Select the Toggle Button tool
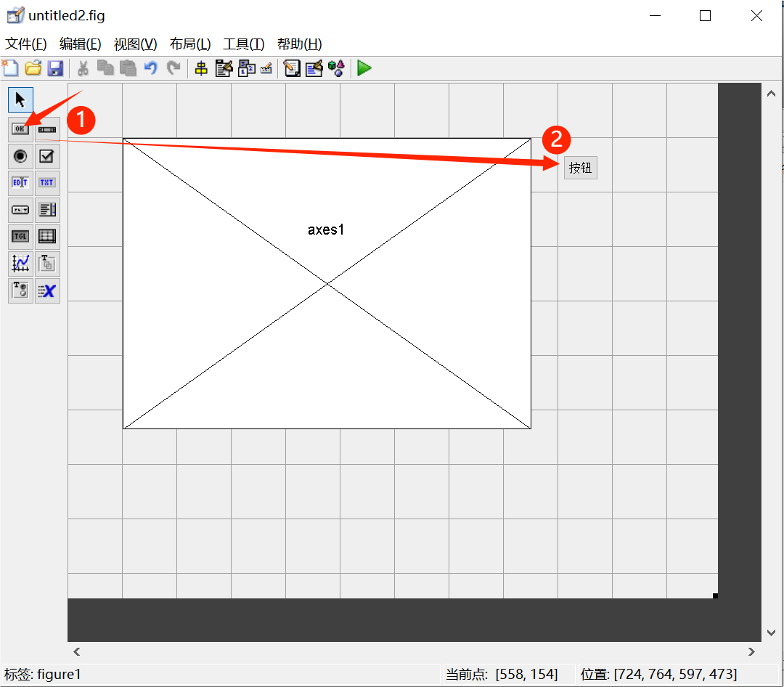 [x=20, y=237]
